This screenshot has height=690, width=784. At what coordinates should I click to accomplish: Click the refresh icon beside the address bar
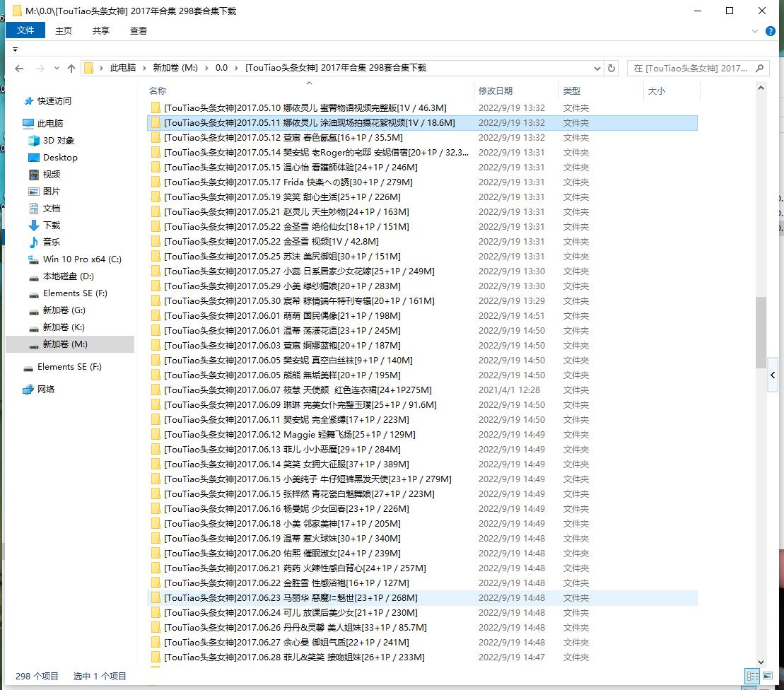[611, 68]
